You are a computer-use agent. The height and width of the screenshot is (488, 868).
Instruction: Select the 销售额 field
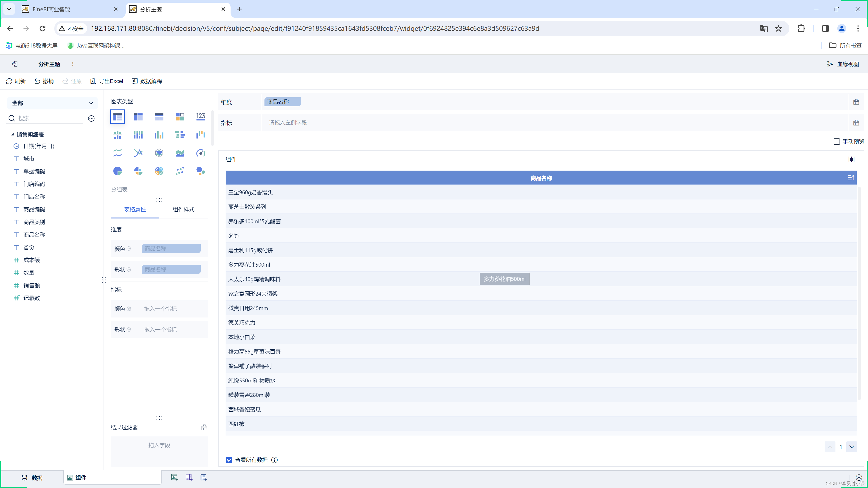point(31,285)
